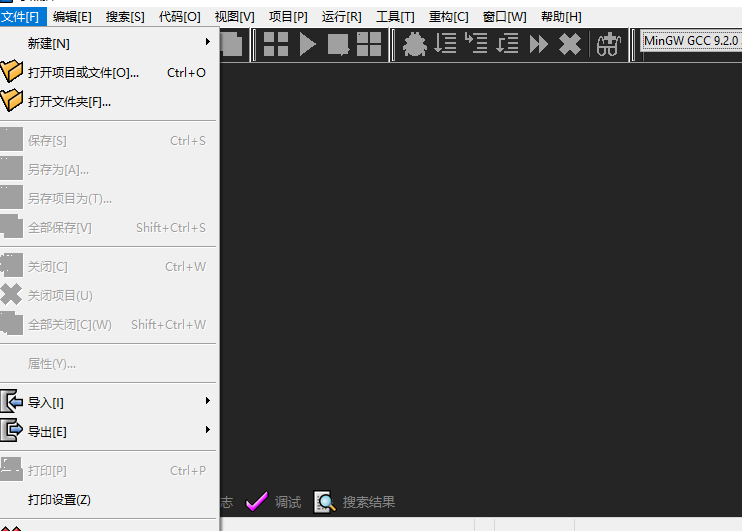
Task: Open the 工具[T] menu
Action: [x=395, y=17]
